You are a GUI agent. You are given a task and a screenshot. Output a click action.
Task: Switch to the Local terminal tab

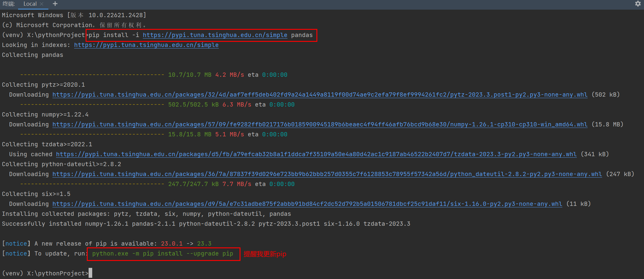click(30, 4)
